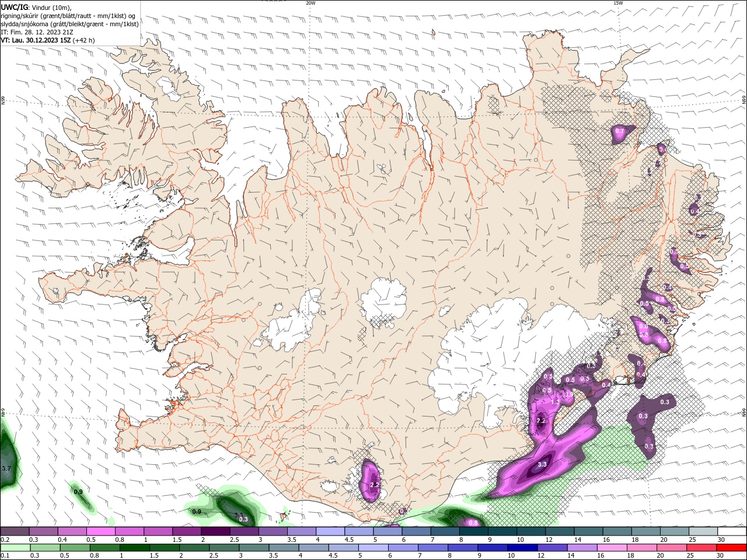The width and height of the screenshot is (747, 560).
Task: Pick the lavender 14 swatch in lower legend row
Action: 582,548
